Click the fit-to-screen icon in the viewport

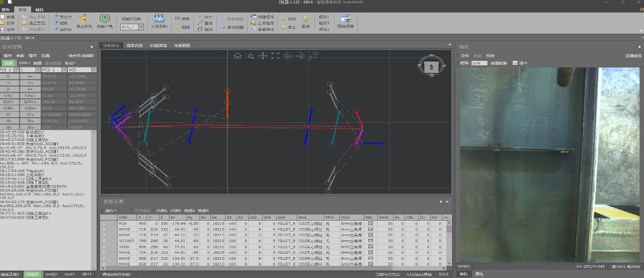pyautogui.click(x=275, y=57)
